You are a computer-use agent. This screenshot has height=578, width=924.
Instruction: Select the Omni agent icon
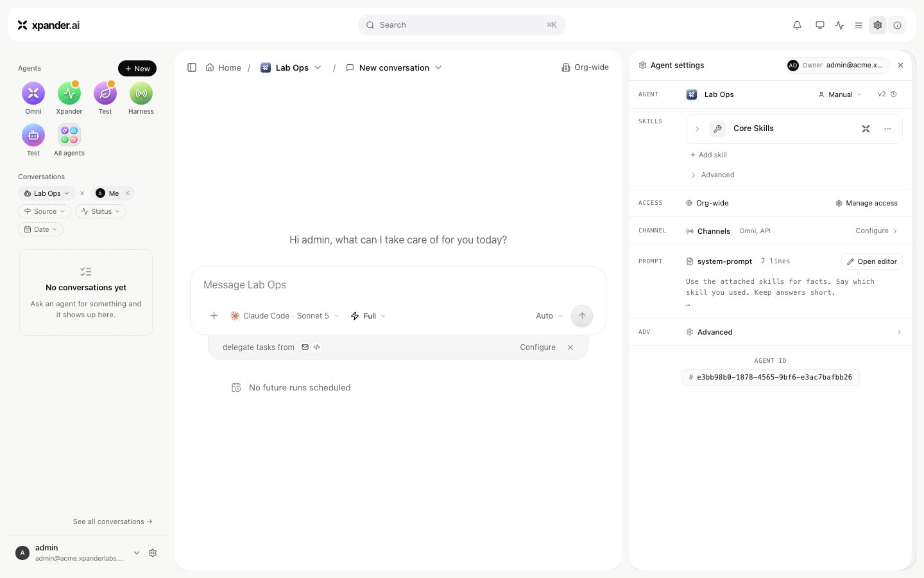(x=33, y=94)
